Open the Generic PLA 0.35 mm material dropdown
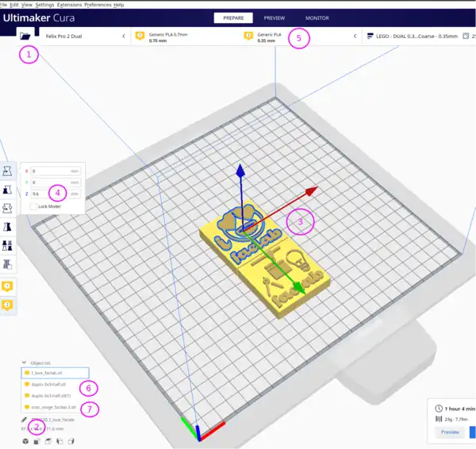476x449 pixels. [x=353, y=36]
